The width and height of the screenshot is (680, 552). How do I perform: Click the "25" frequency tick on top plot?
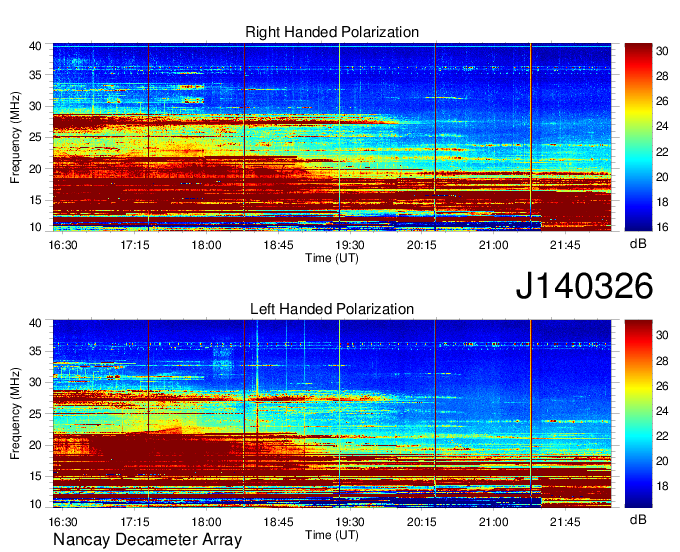coord(36,137)
